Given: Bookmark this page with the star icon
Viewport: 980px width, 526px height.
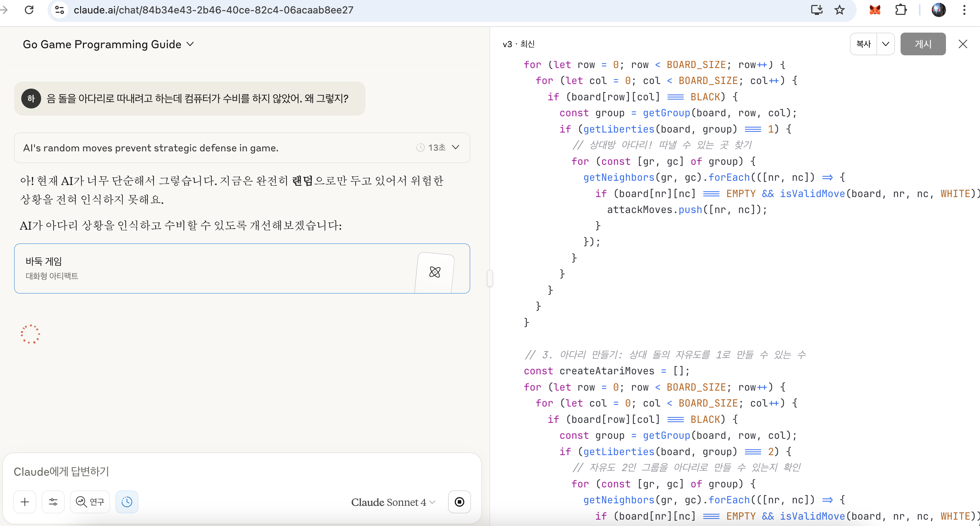Looking at the screenshot, I should click(839, 10).
